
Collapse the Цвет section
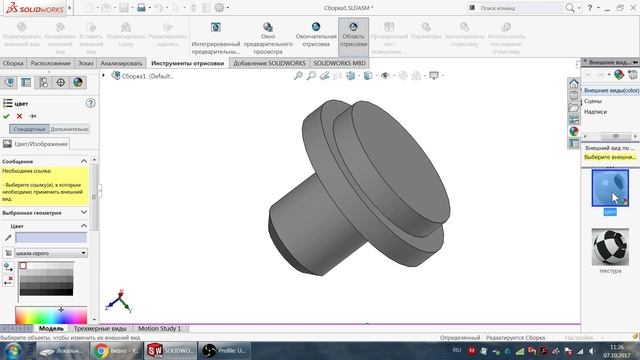coord(84,226)
